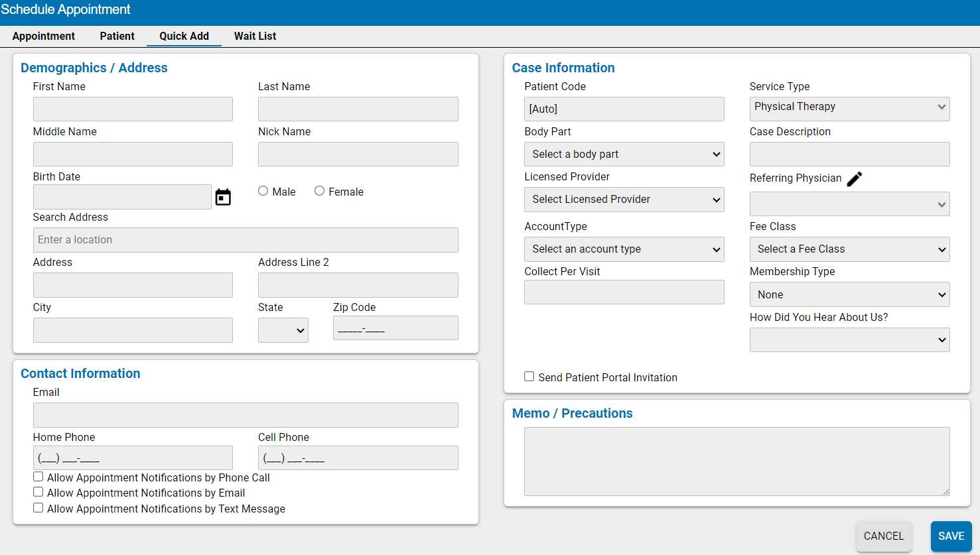
Task: Check Allow Appointment Notifications by Email
Action: click(38, 492)
